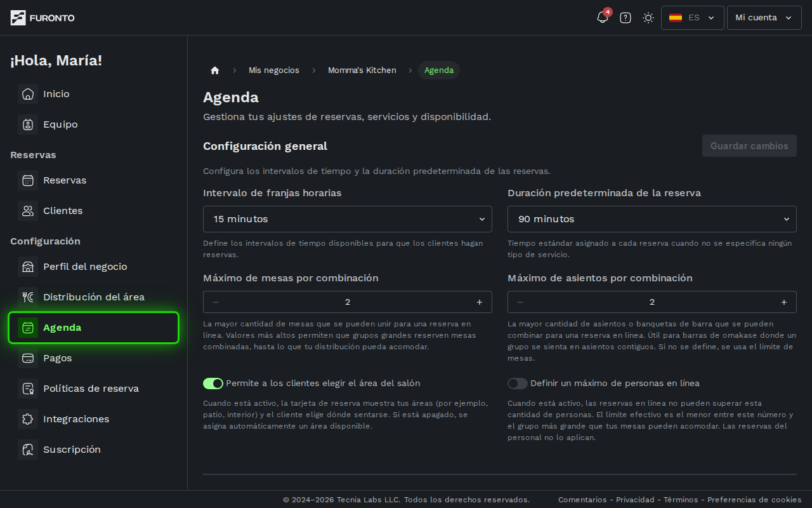This screenshot has width=812, height=508.
Task: Open Intervalo de franjas horarias dropdown
Action: tap(348, 219)
